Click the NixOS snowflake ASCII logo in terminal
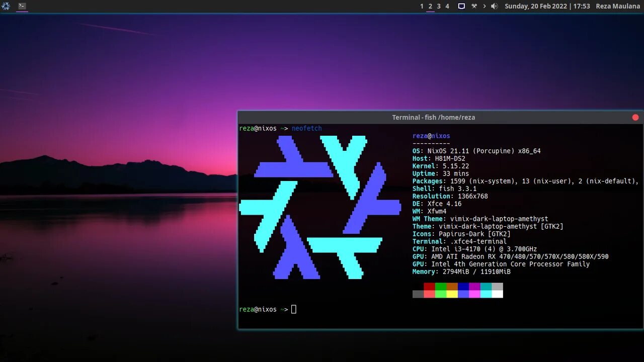This screenshot has height=362, width=644. (320, 207)
